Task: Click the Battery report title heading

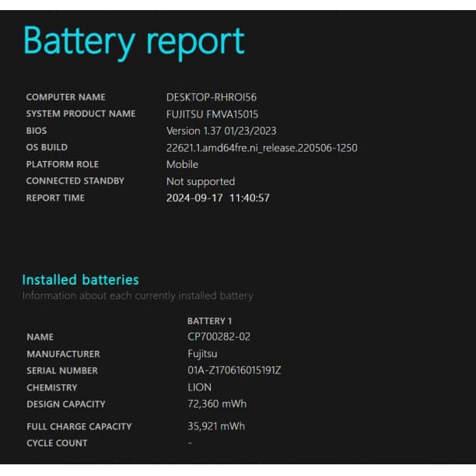Action: point(134,42)
